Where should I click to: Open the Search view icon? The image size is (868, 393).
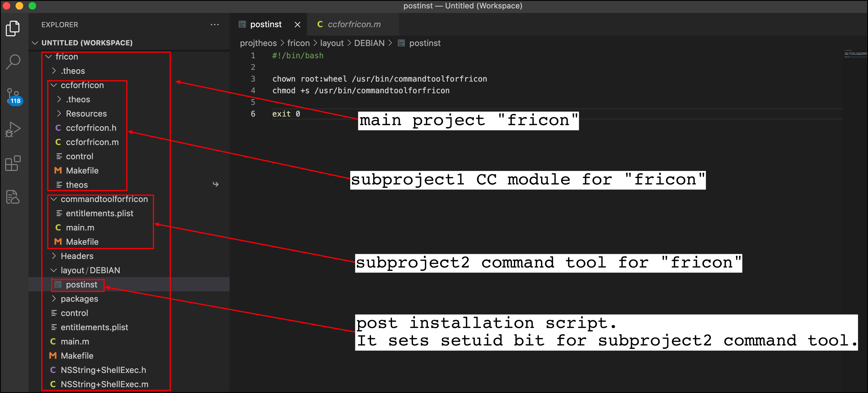[x=13, y=62]
